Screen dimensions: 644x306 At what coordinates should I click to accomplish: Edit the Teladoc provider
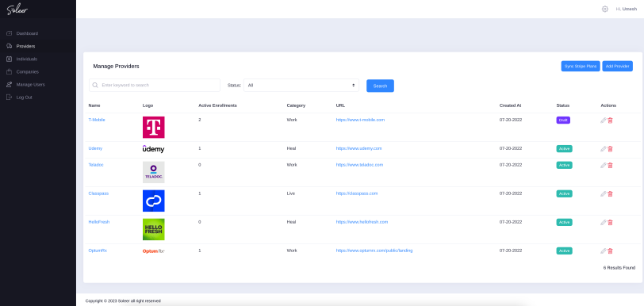[x=603, y=165]
